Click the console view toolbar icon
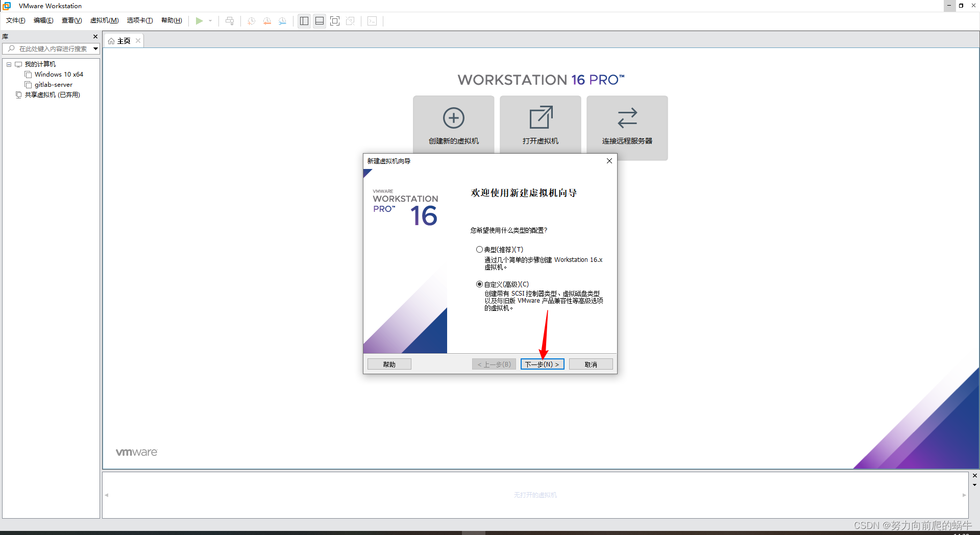980x535 pixels. pos(373,21)
